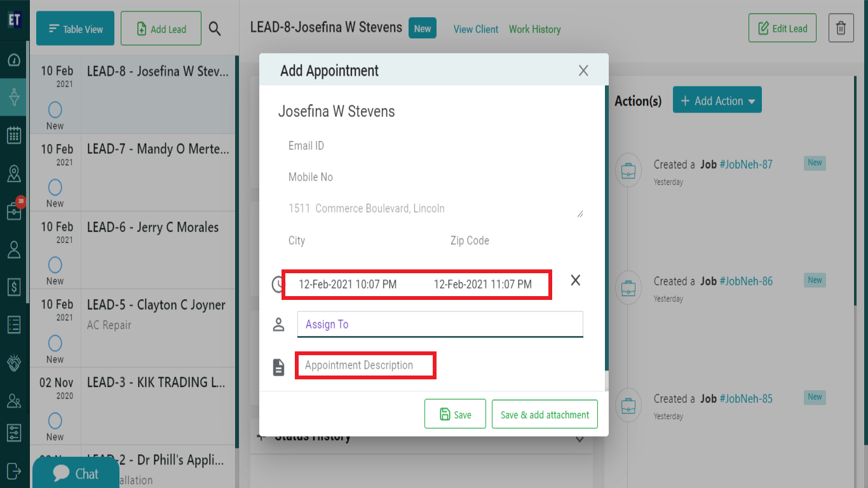Click the job icon for JobNeh-86
The height and width of the screenshot is (488, 868).
(x=628, y=287)
